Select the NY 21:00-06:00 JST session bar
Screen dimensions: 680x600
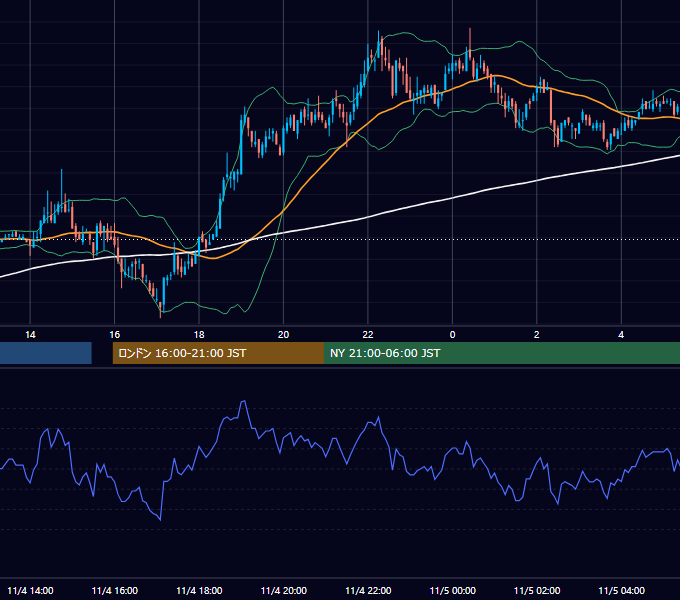click(x=502, y=353)
